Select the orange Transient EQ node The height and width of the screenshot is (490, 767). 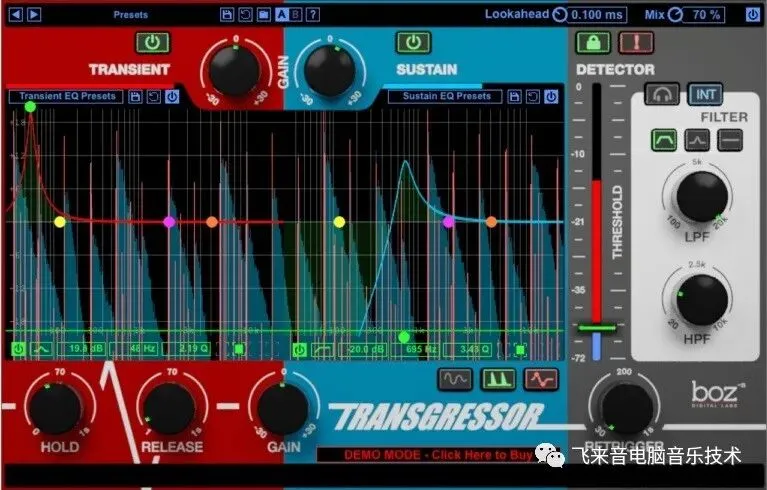coord(212,222)
